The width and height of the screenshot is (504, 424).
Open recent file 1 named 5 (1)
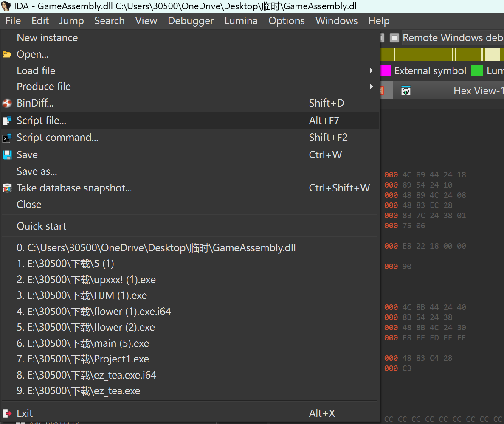tap(190, 264)
